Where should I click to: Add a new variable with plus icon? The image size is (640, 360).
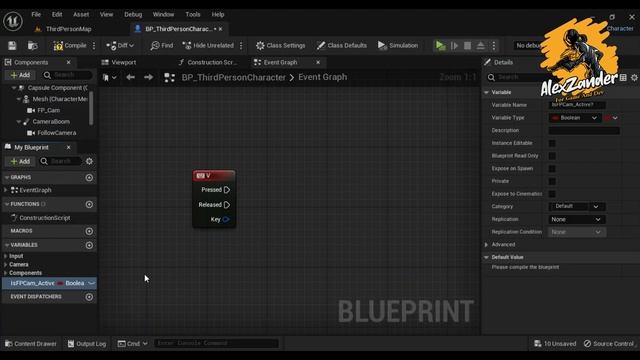click(x=89, y=245)
